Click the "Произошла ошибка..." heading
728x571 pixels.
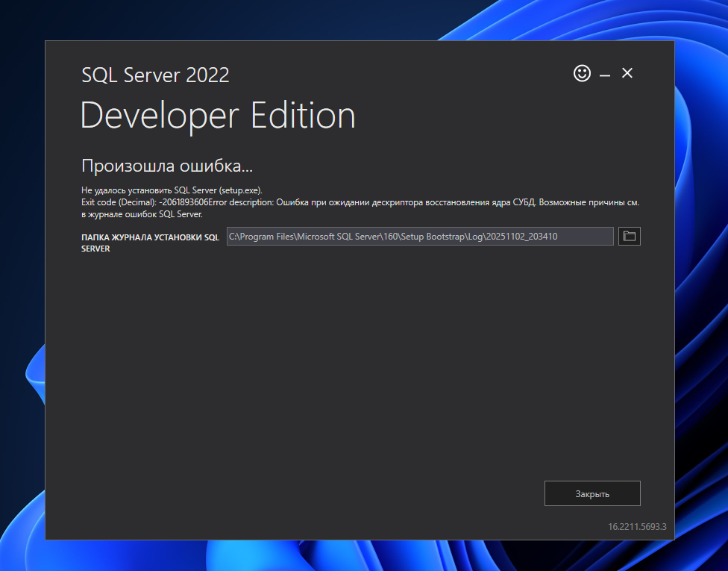tap(166, 166)
